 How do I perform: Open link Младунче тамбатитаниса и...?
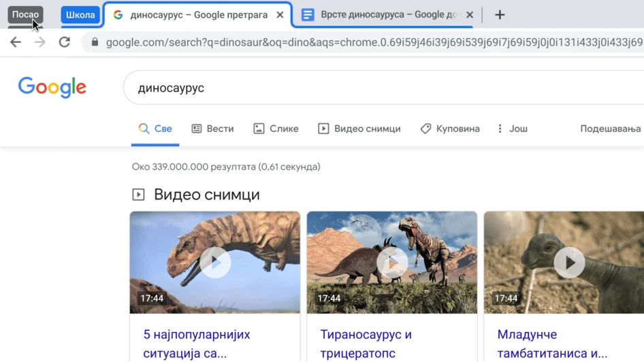tap(552, 344)
